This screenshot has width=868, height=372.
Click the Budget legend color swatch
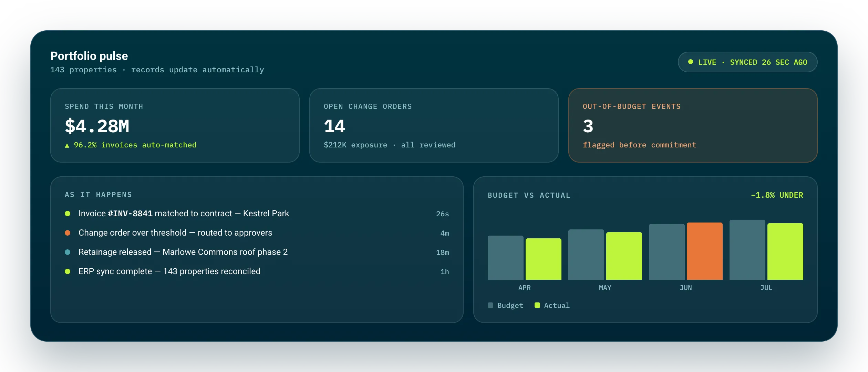point(490,305)
